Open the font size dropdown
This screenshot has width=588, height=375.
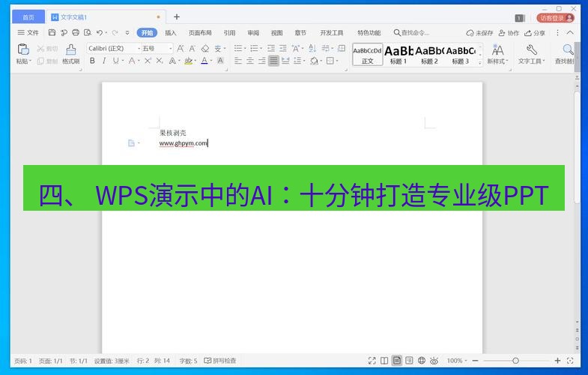coord(170,49)
